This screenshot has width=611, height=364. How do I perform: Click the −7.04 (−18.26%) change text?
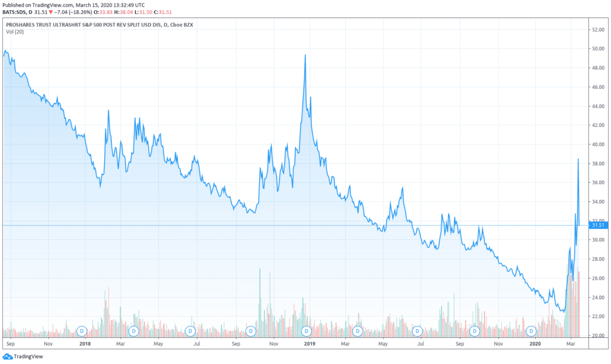point(73,12)
